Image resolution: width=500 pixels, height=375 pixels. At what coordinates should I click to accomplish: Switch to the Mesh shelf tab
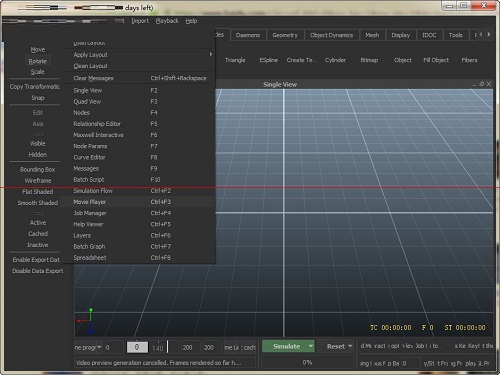tap(372, 35)
